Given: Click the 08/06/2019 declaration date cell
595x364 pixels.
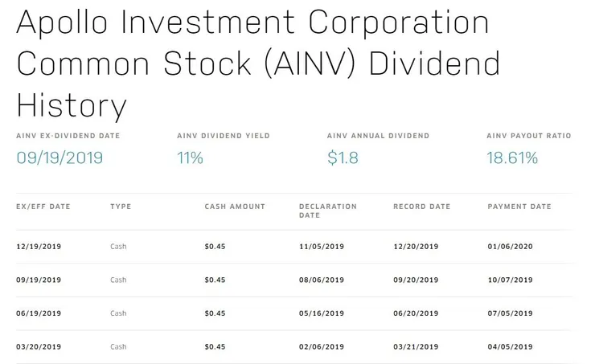Looking at the screenshot, I should coord(322,280).
